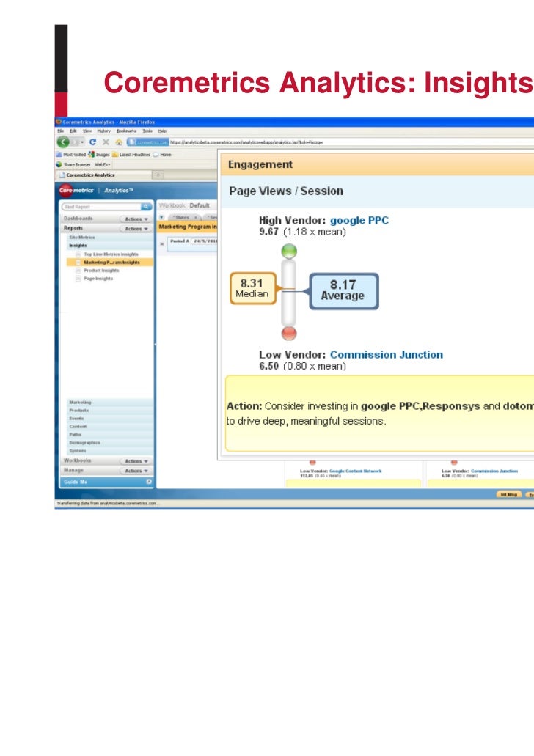The width and height of the screenshot is (534, 756).
Task: Click the Page Views / Session gauge bar
Action: 288,292
